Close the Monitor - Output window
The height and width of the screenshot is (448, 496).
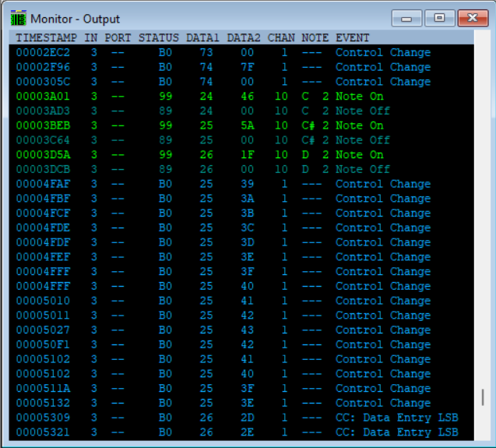pyautogui.click(x=473, y=18)
